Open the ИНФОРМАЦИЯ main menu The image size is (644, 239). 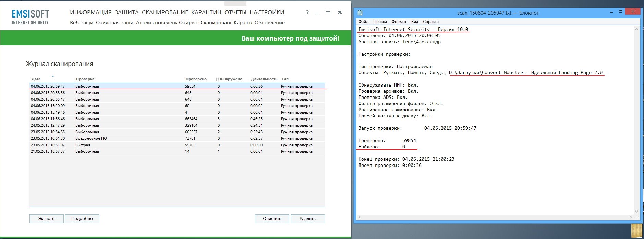click(x=91, y=12)
